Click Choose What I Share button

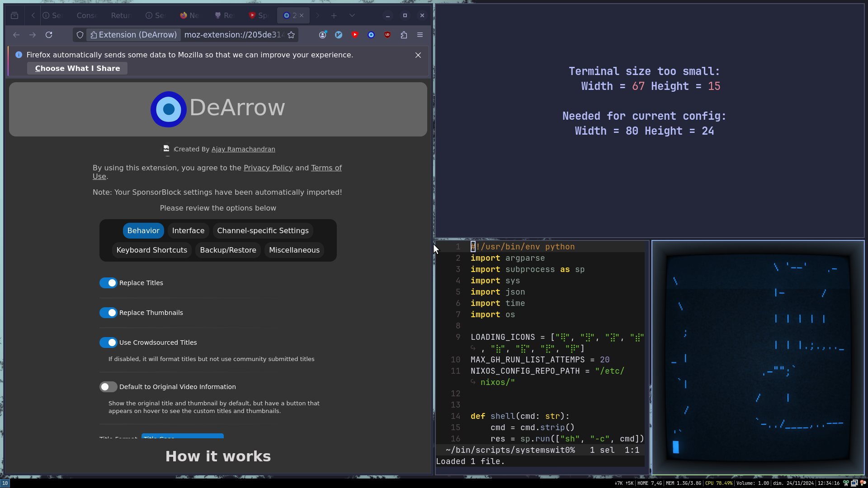77,68
